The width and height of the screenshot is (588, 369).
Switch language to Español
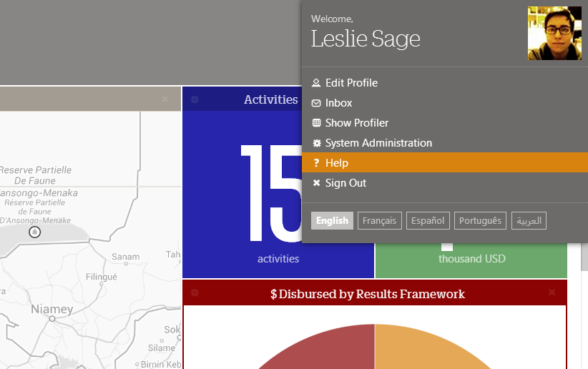428,220
